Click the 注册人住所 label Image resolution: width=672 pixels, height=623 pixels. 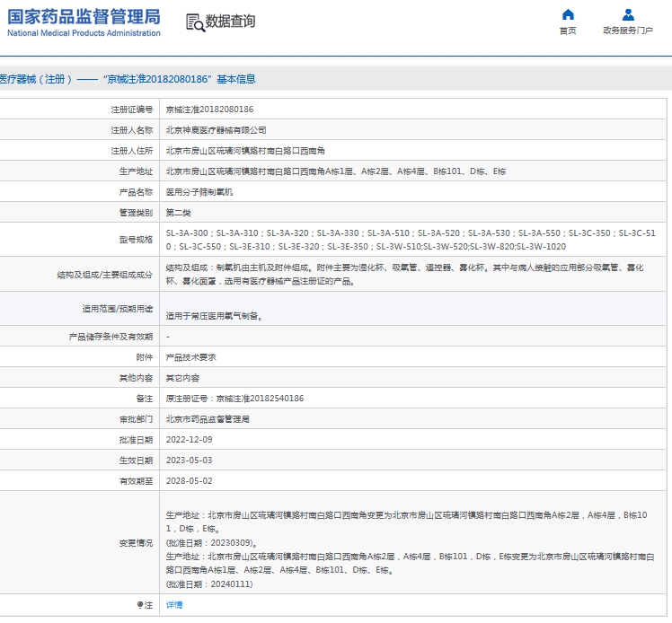131,150
